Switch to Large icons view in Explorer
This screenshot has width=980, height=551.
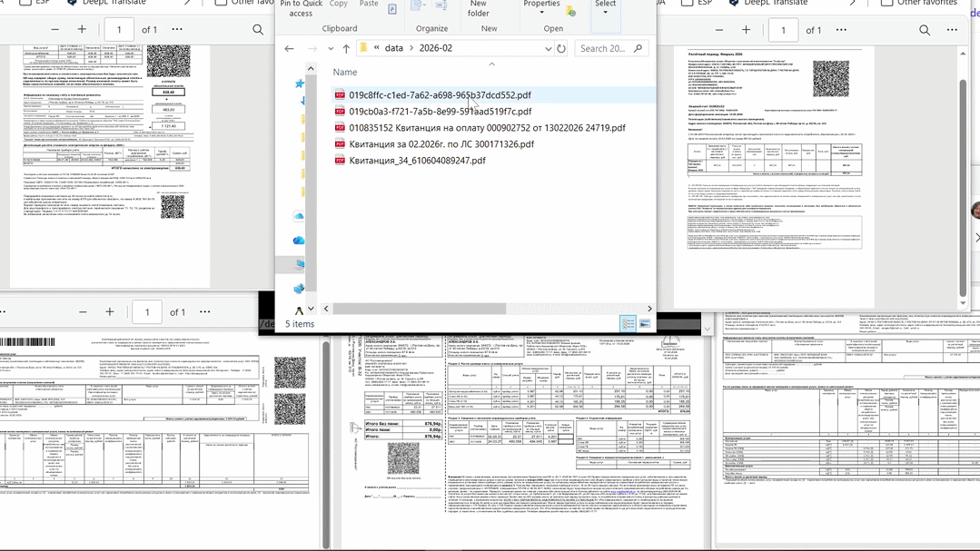[x=644, y=323]
